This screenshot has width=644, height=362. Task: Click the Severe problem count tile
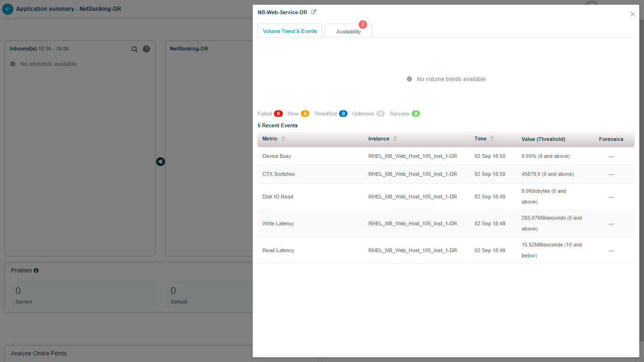(x=83, y=295)
